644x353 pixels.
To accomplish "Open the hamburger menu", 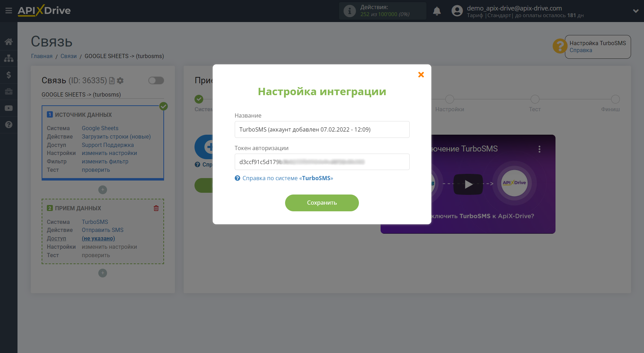I will [9, 11].
